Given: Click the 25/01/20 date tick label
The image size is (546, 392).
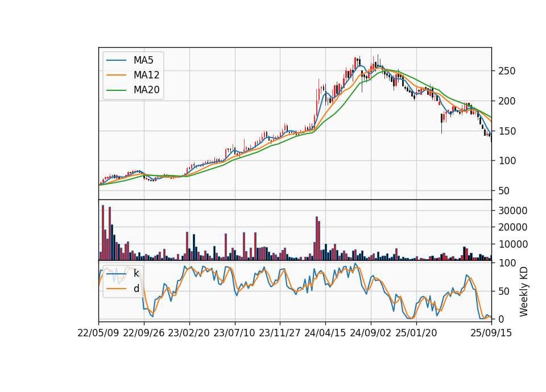Looking at the screenshot, I should pos(416,333).
